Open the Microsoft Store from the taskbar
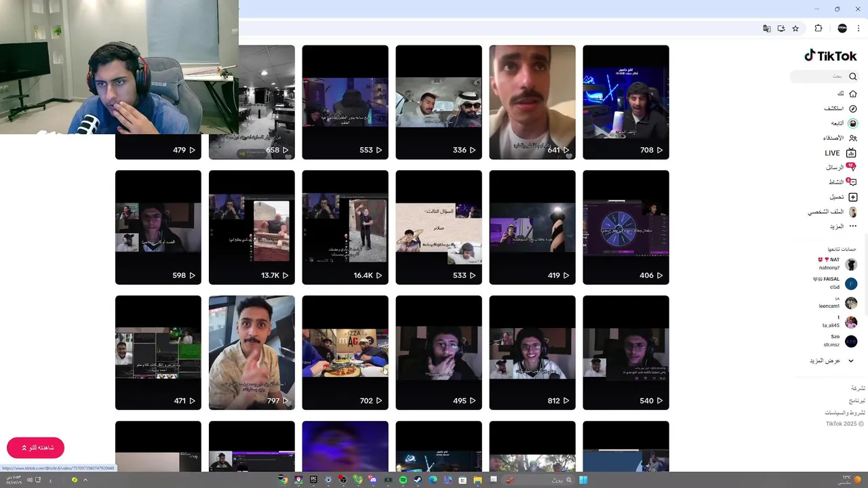The width and height of the screenshot is (868, 488). (x=462, y=480)
